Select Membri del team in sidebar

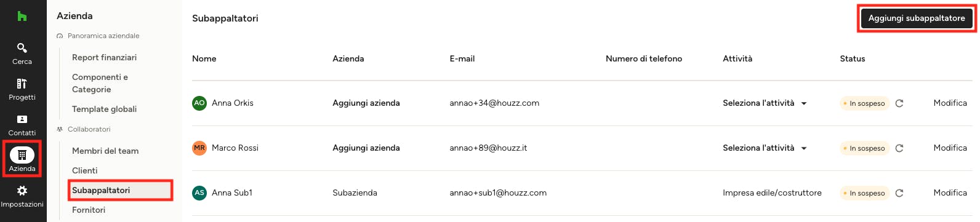coord(105,151)
